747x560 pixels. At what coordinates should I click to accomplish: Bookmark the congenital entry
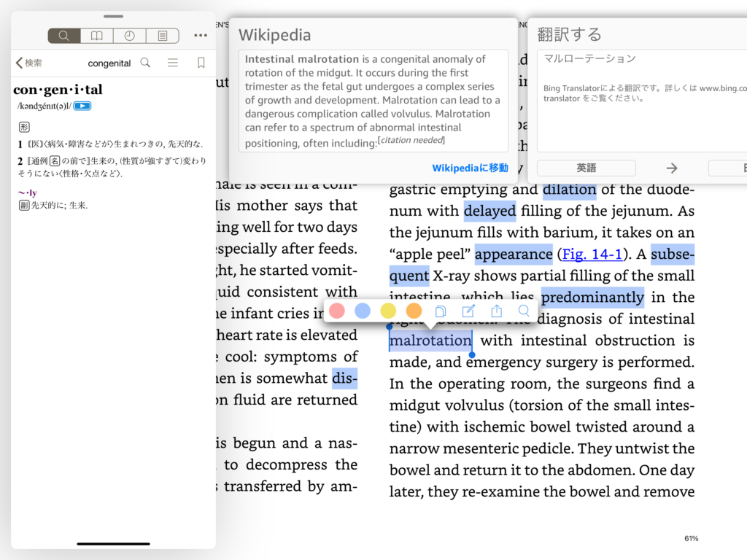click(x=201, y=63)
